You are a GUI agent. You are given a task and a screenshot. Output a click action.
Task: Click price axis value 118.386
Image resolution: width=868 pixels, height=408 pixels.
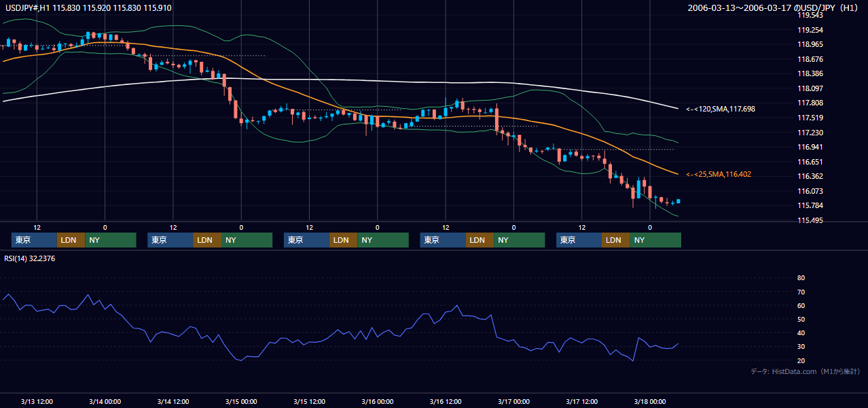(810, 73)
